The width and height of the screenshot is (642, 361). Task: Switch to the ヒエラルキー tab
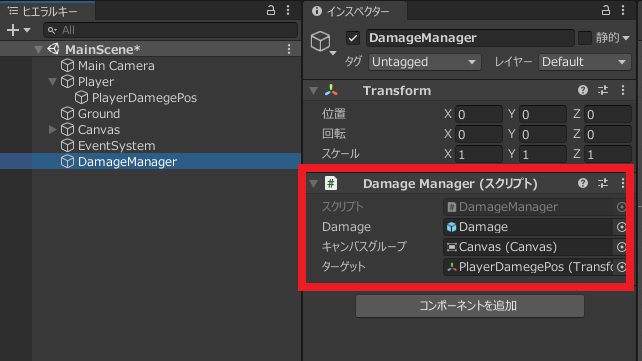[x=47, y=11]
